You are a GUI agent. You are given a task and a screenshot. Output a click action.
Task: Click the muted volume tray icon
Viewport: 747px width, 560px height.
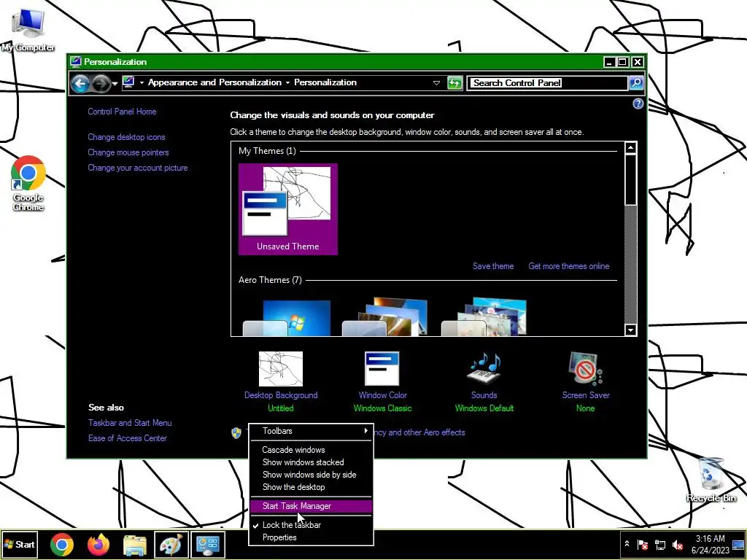pos(678,544)
